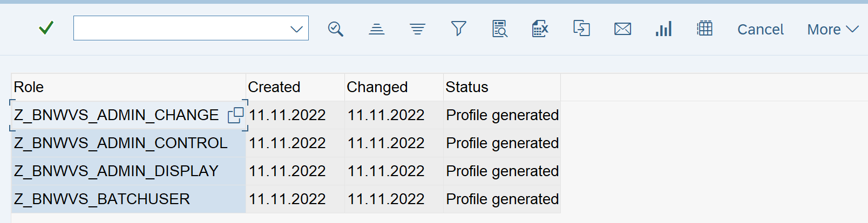Expand the More menu

pos(832,29)
